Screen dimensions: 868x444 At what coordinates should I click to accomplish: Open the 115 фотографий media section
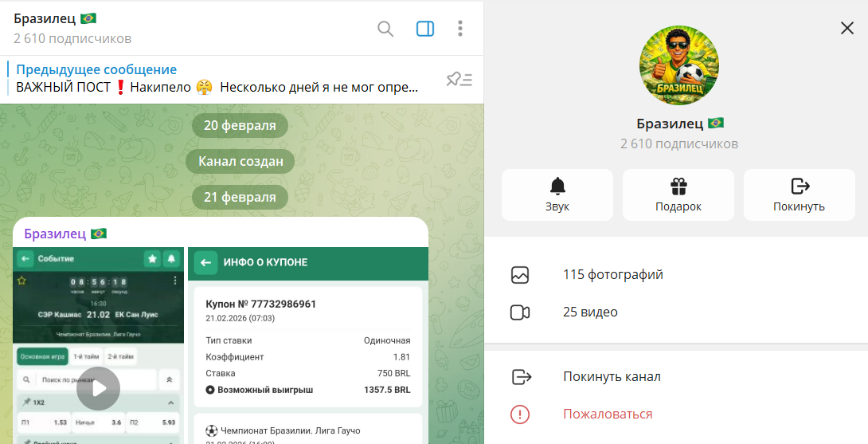pos(612,275)
